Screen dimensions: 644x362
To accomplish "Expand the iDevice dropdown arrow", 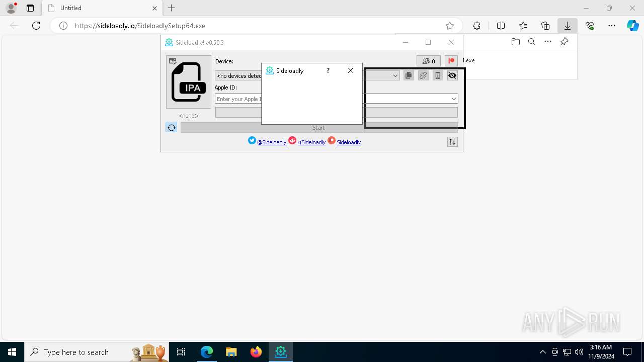I will [395, 76].
